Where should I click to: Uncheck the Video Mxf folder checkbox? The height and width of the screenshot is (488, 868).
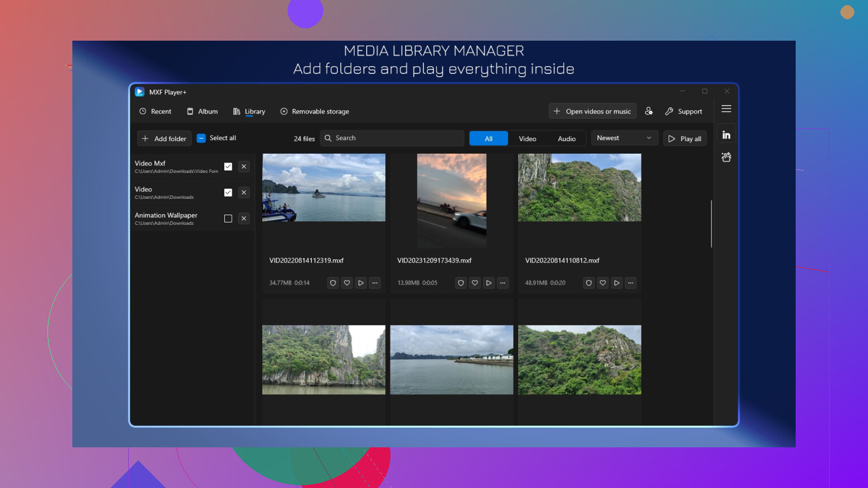pos(228,167)
